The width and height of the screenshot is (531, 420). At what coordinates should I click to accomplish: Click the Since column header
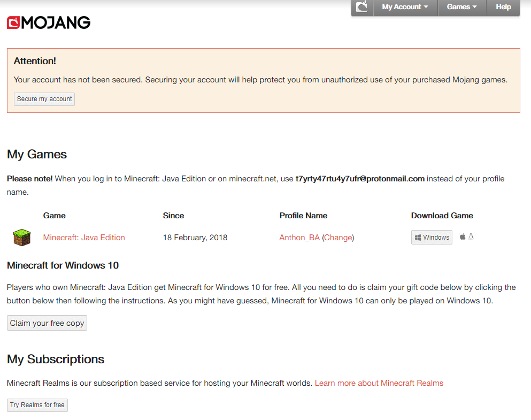tap(173, 216)
